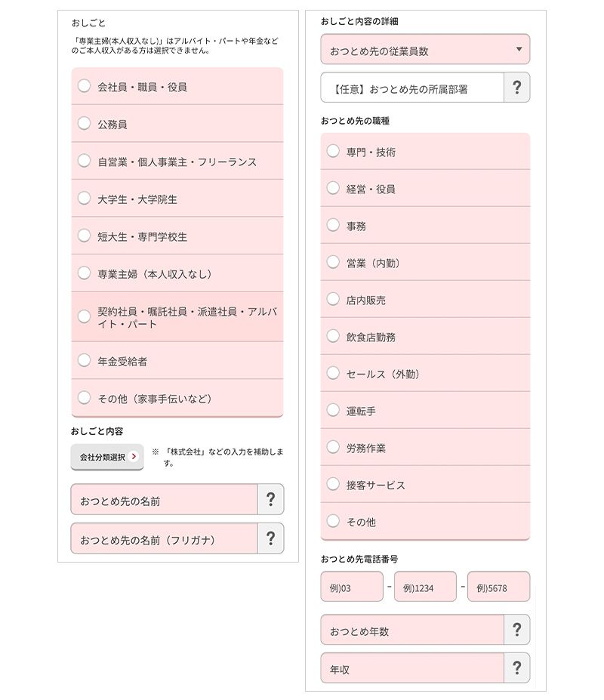Click the 会社分類選択 button

point(106,456)
